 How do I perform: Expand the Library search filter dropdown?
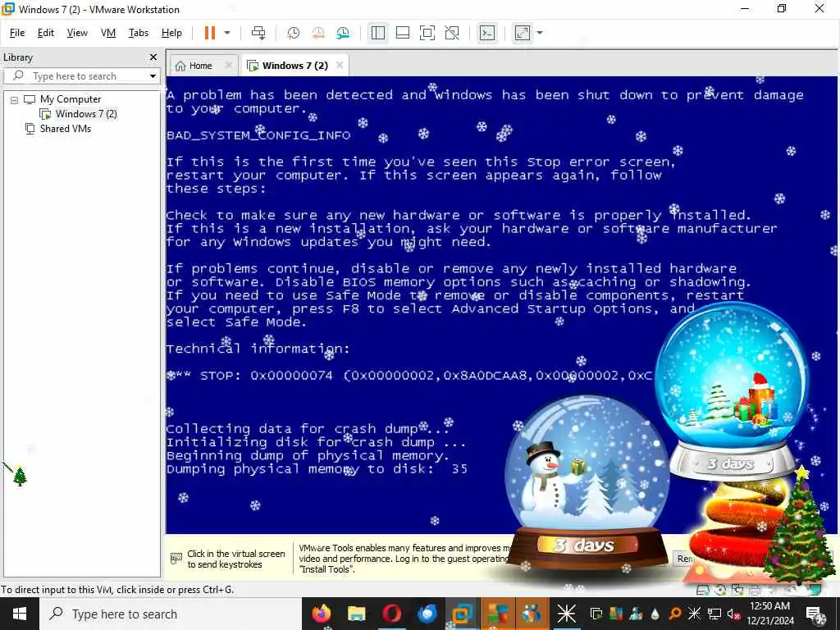[153, 76]
